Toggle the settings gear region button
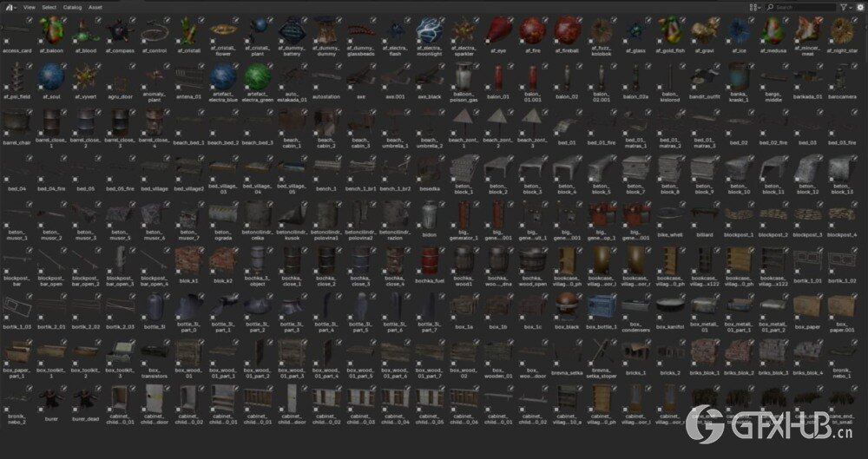 click(x=861, y=7)
